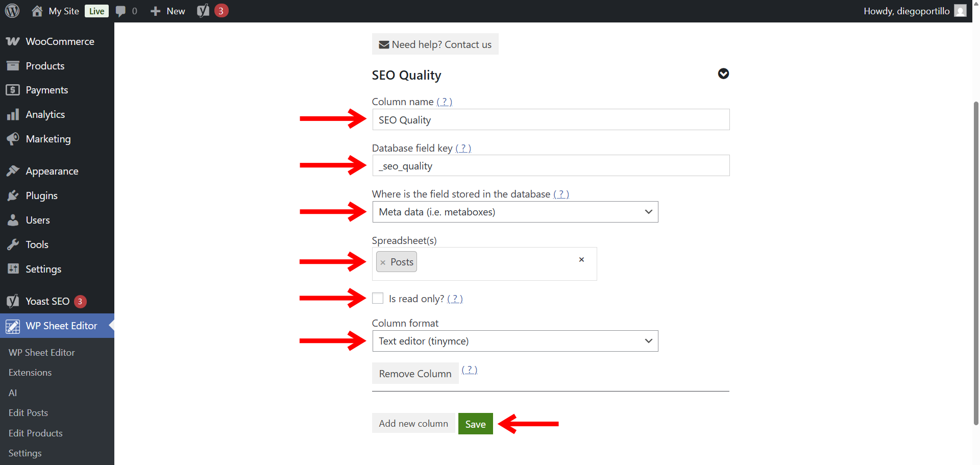Collapse the SEO Quality section
980x465 pixels.
723,74
